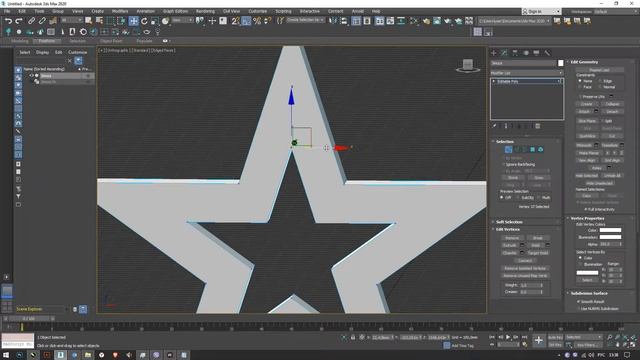Click the Target Weld button
The width and height of the screenshot is (640, 360).
pos(538,253)
